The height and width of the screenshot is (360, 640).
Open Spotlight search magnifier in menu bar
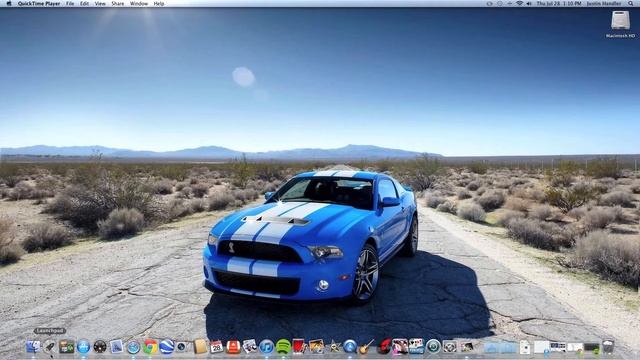point(631,3)
